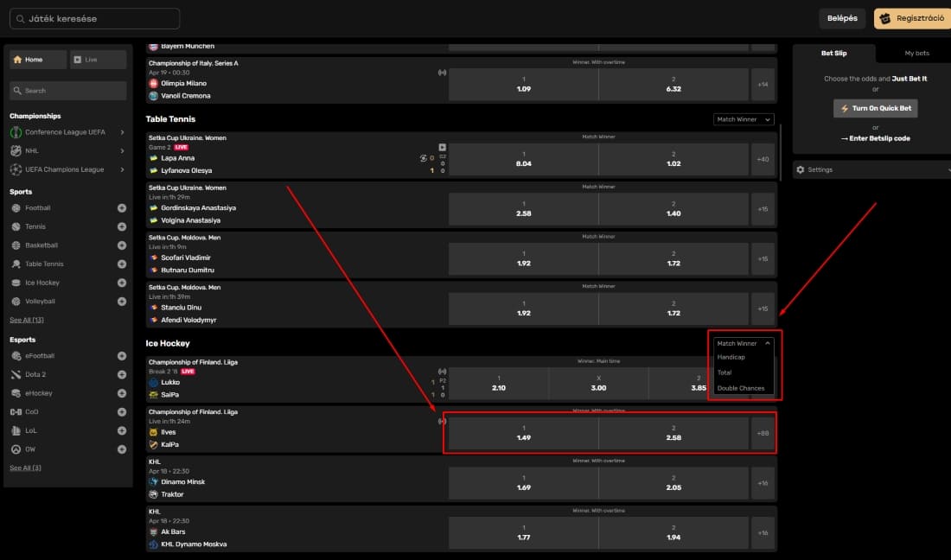Click the Ice Hockey sport icon
This screenshot has width=951, height=560.
pyautogui.click(x=16, y=283)
